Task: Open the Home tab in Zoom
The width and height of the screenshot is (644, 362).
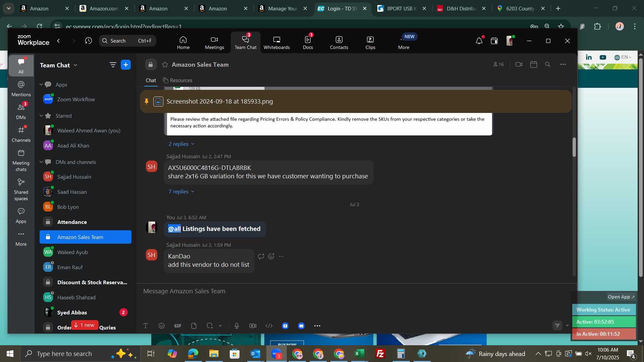Action: click(183, 43)
